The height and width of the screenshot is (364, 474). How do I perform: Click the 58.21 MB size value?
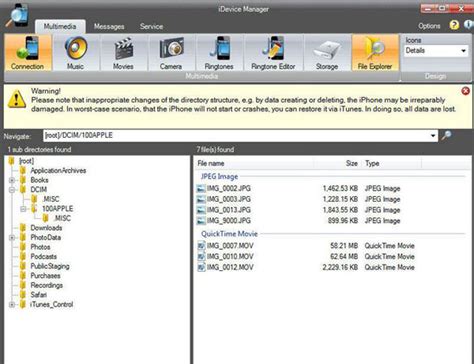coord(344,246)
